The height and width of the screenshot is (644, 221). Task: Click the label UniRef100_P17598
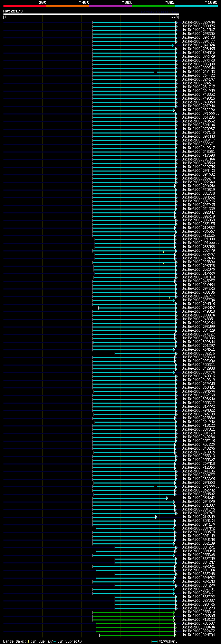point(198,156)
